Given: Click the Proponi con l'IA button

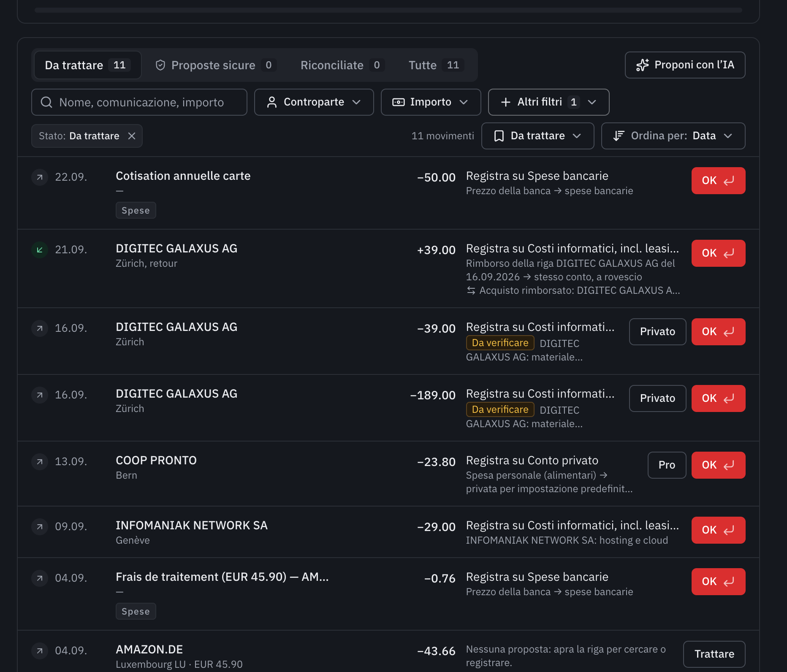Looking at the screenshot, I should click(x=685, y=65).
